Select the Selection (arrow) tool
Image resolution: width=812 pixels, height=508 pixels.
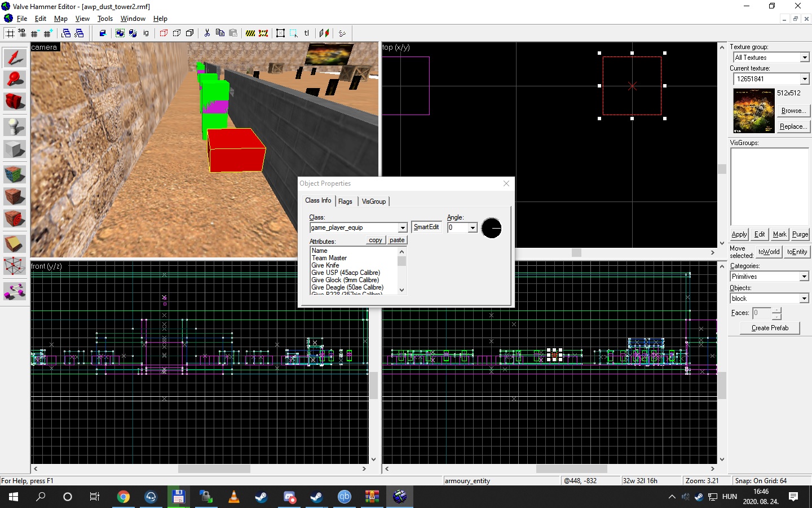coord(15,57)
